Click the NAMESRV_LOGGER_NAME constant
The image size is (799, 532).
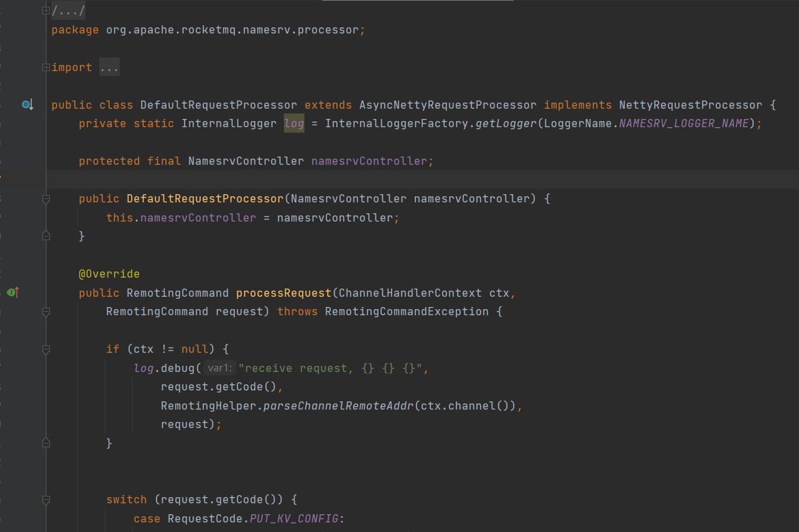coord(684,124)
